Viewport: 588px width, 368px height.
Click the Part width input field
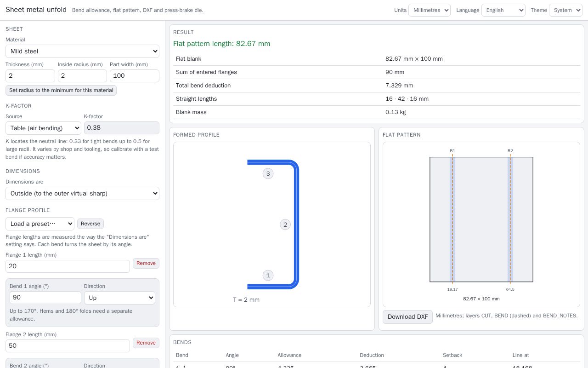click(x=135, y=76)
